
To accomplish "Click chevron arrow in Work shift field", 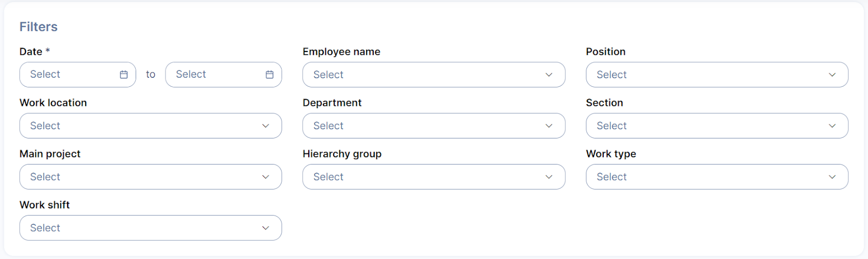I will point(266,228).
